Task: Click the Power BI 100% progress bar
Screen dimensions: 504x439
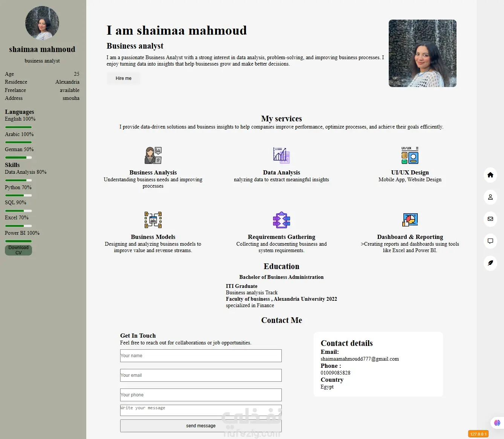Action: pyautogui.click(x=18, y=241)
